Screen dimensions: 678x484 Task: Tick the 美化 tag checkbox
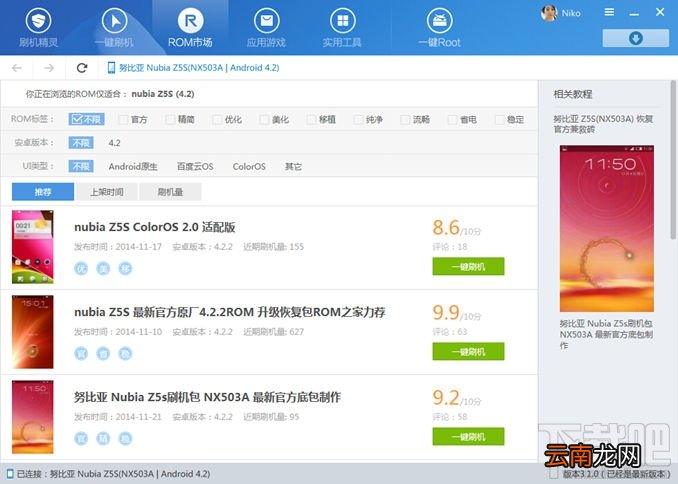click(x=264, y=119)
